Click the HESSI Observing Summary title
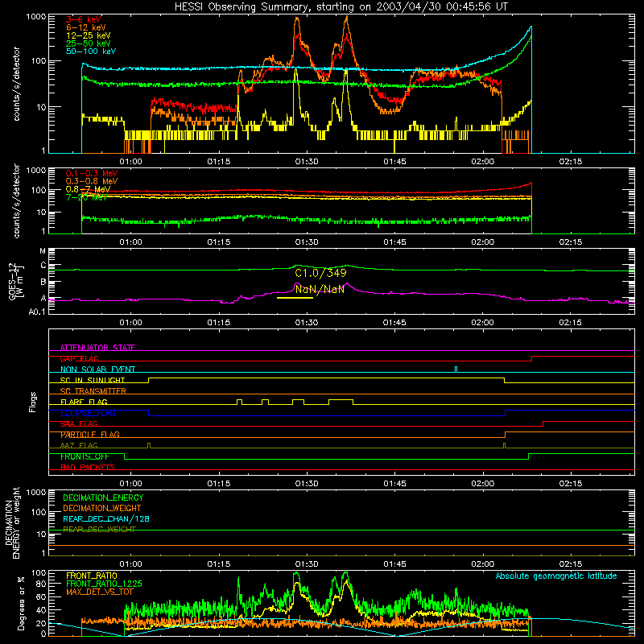The image size is (644, 644). click(x=341, y=7)
